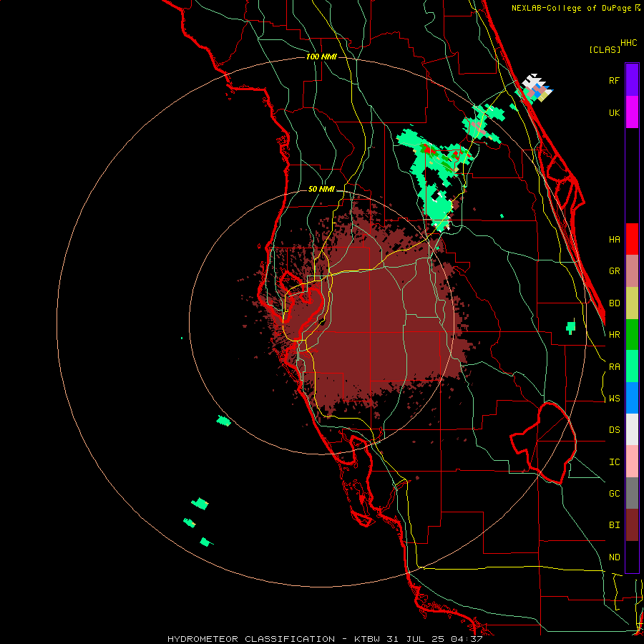Pick the RA bright green legend swatch

(x=632, y=366)
